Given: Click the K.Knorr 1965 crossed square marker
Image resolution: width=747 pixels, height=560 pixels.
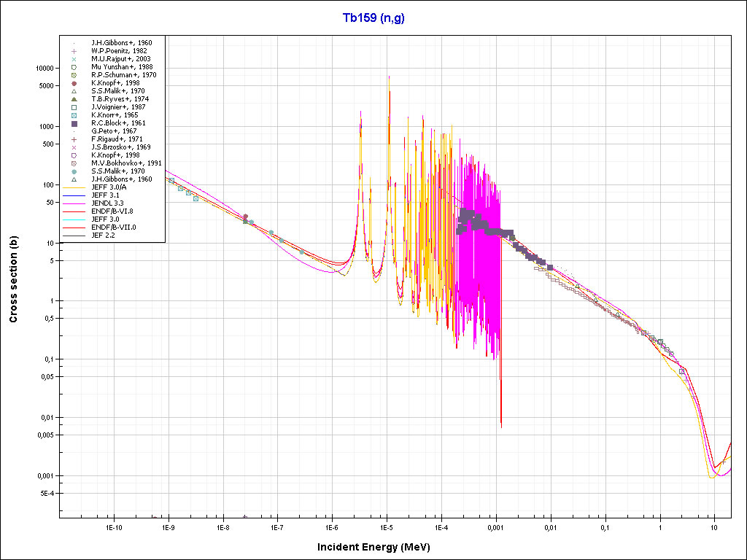Looking at the screenshot, I should (x=74, y=115).
